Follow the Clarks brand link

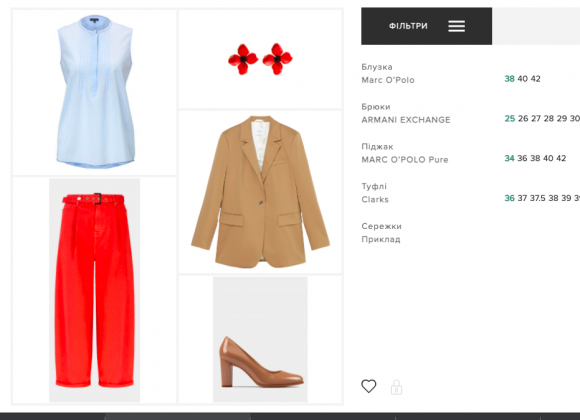pyautogui.click(x=375, y=199)
